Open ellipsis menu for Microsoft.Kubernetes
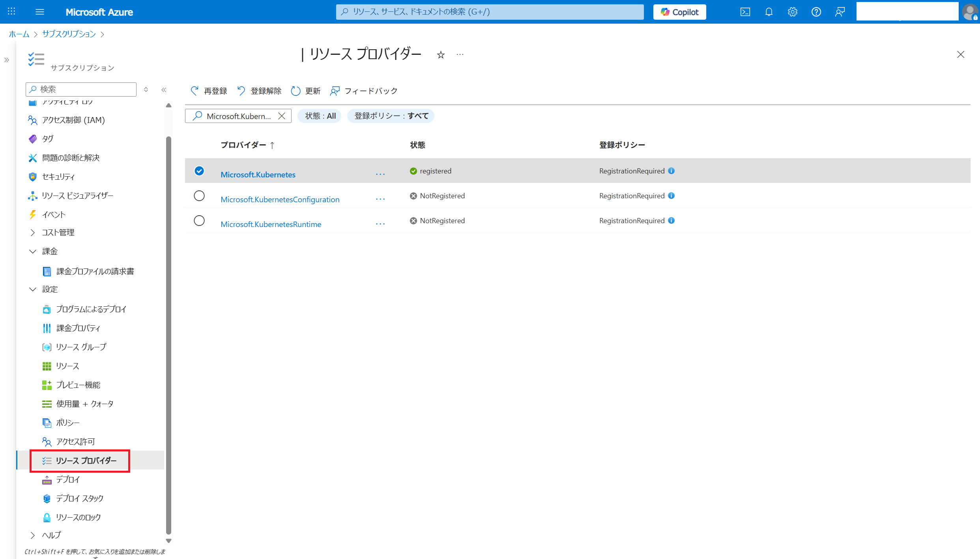 point(380,174)
